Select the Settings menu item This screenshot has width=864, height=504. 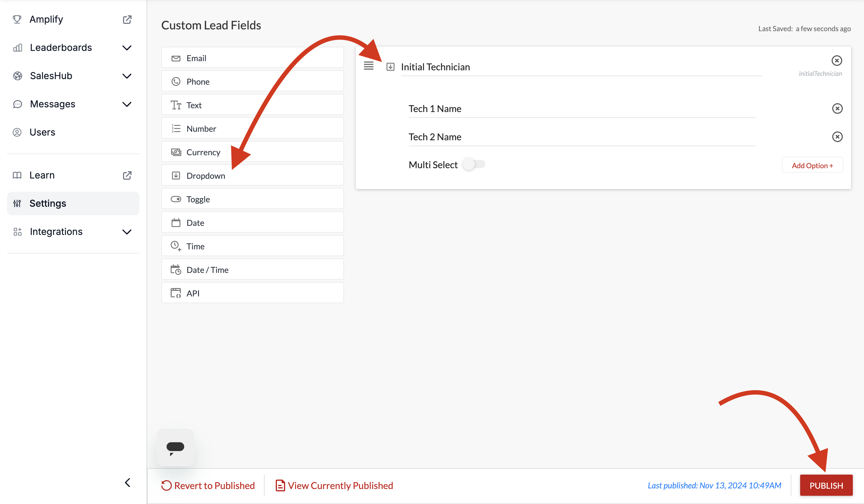(x=73, y=203)
